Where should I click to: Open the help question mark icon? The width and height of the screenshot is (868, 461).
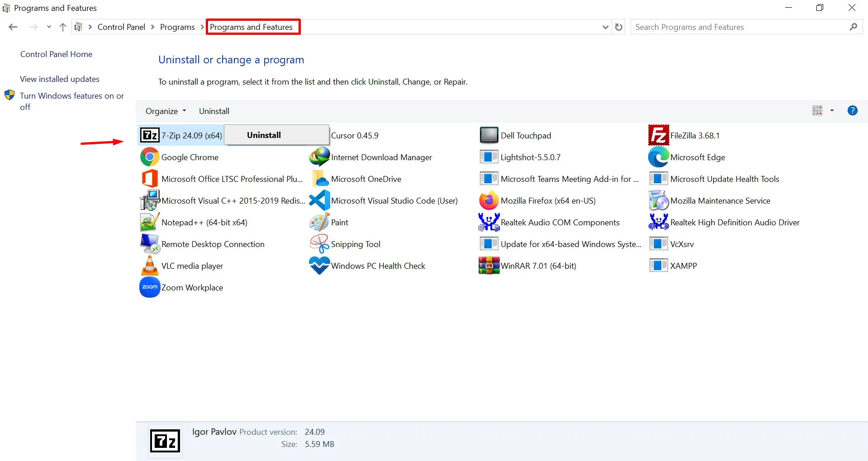tap(852, 110)
